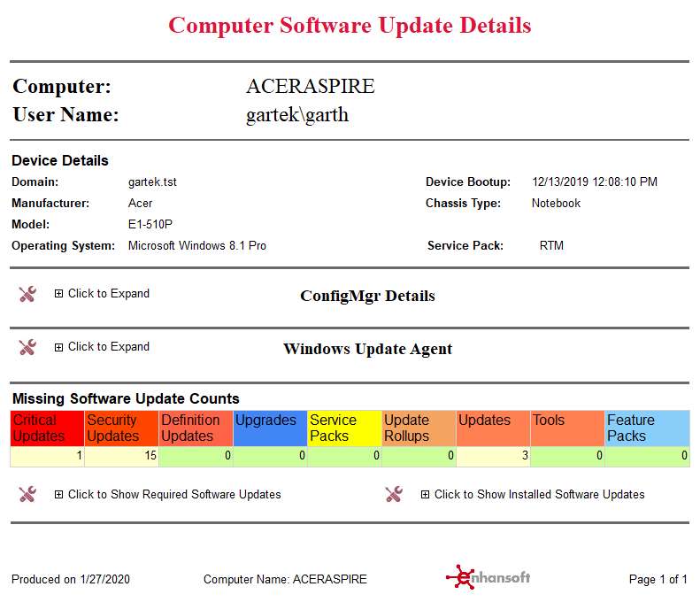
Task: Click the user name gartek\garth
Action: coord(296,115)
